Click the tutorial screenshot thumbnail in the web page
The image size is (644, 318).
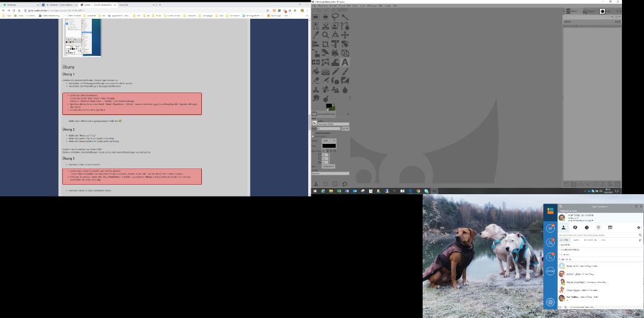coord(82,37)
